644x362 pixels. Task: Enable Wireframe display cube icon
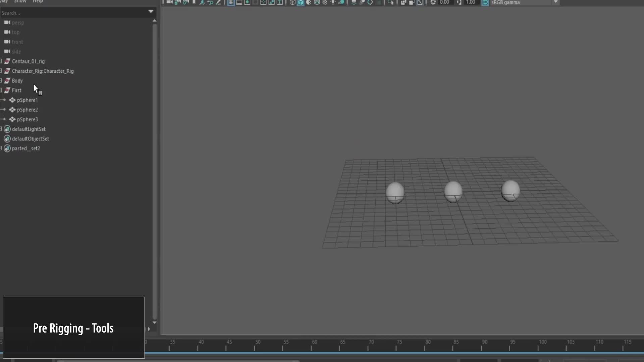pos(292,2)
